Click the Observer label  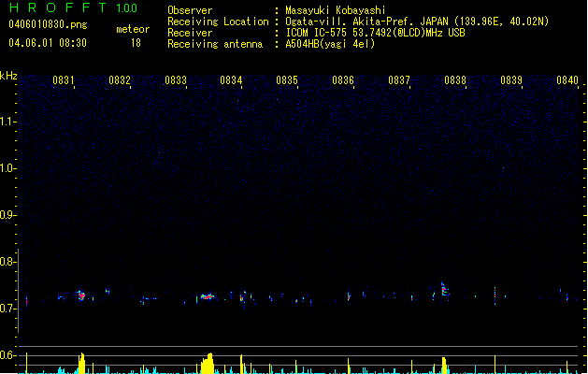tap(190, 10)
